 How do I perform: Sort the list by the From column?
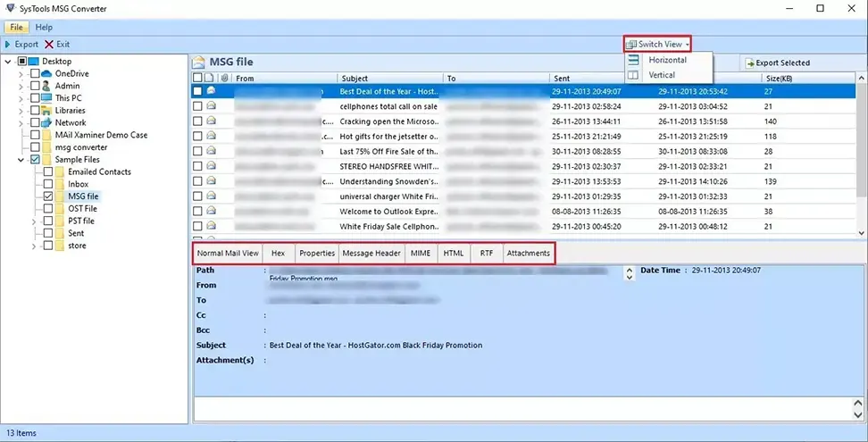coord(283,78)
